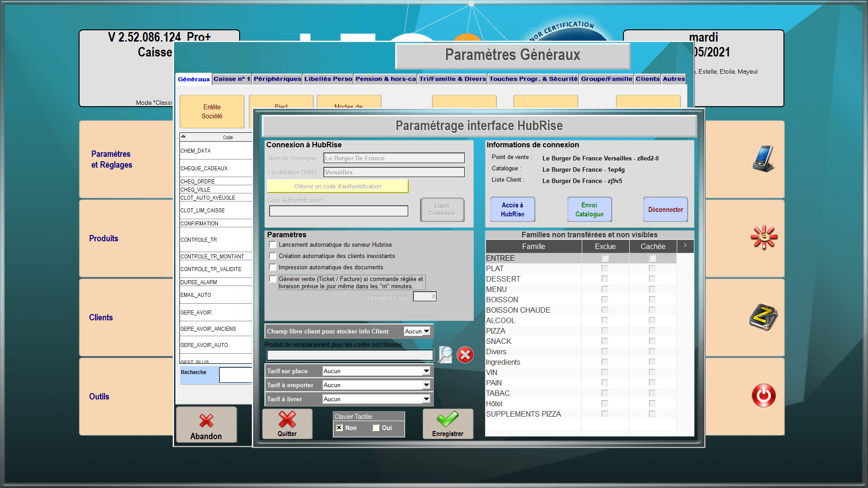Switch to Généraux tab

[x=193, y=79]
